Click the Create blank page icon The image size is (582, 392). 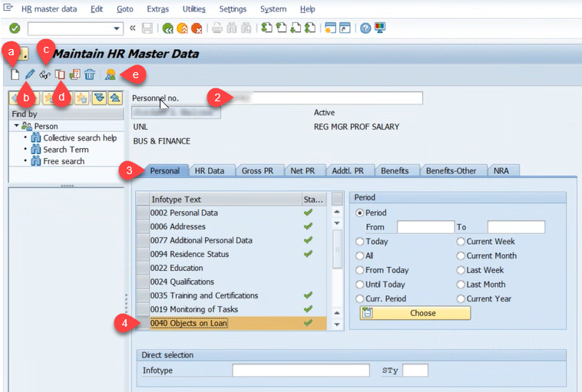click(15, 74)
